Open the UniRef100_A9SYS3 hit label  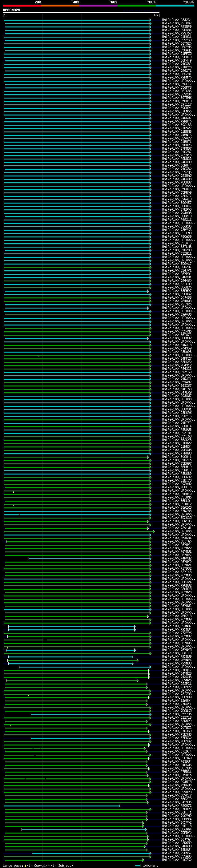point(176,40)
